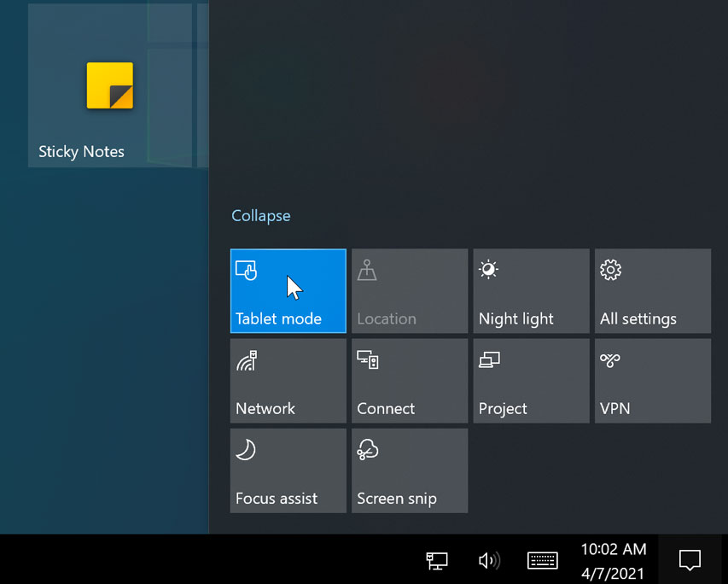This screenshot has height=584, width=728.
Task: Click the Night light sun icon
Action: (x=488, y=270)
